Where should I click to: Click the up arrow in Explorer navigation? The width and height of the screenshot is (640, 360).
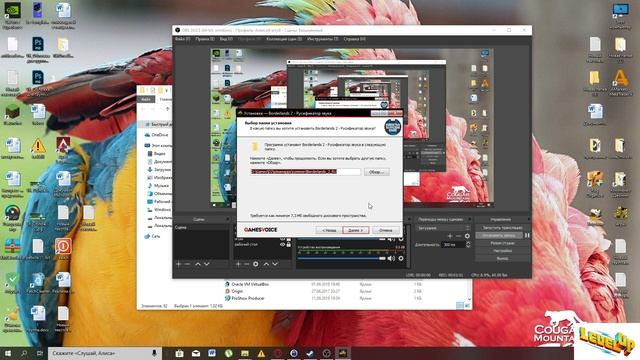click(167, 109)
